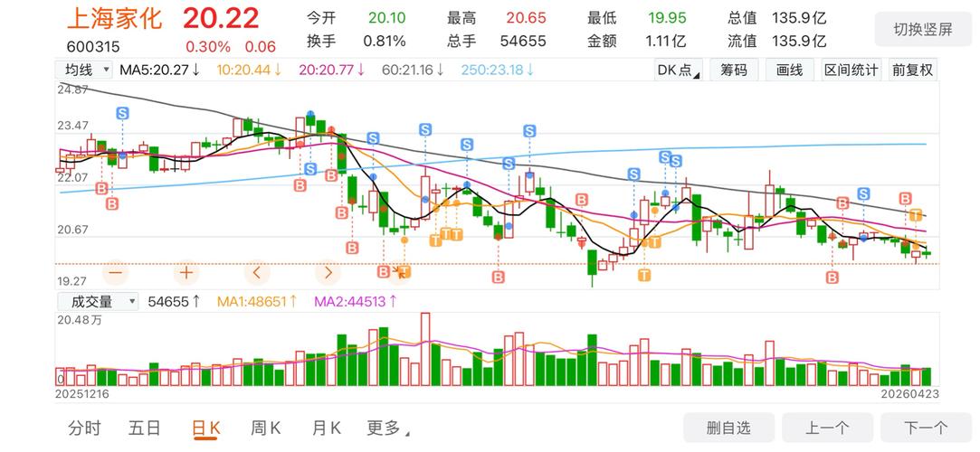Click the current price 20.22
980x452 pixels.
[221, 19]
